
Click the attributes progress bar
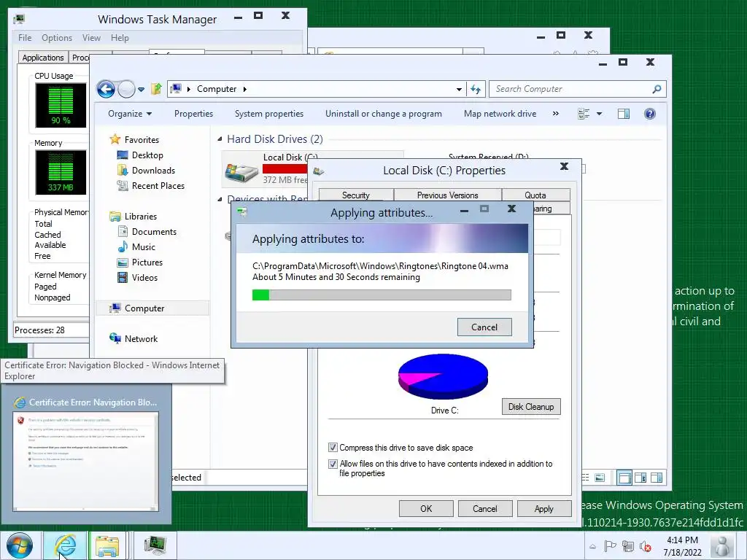(382, 295)
